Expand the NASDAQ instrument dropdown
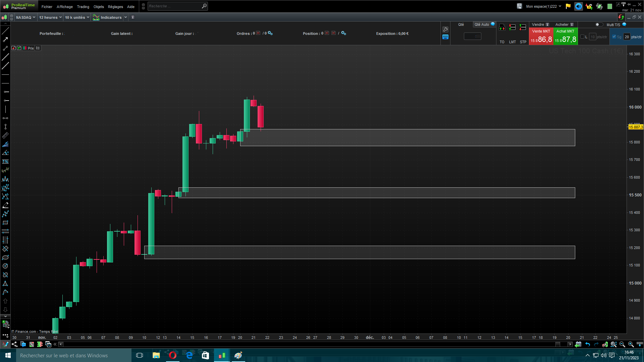 coord(25,17)
